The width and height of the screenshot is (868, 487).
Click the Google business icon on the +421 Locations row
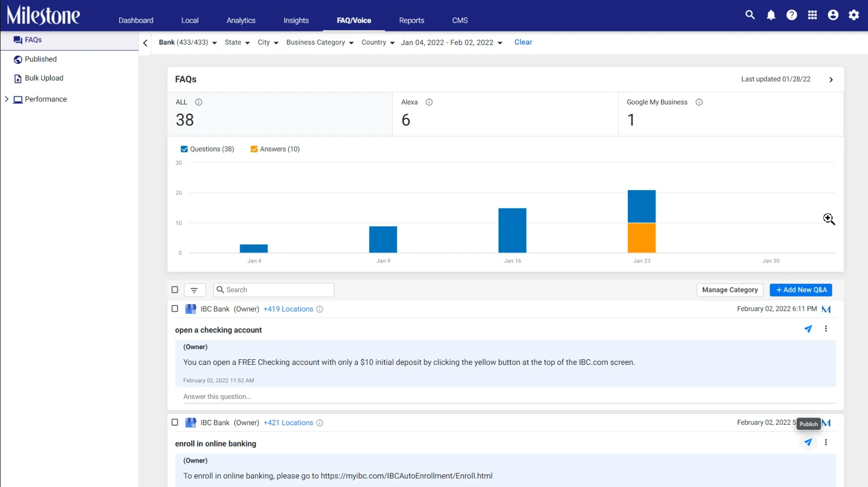coord(191,422)
